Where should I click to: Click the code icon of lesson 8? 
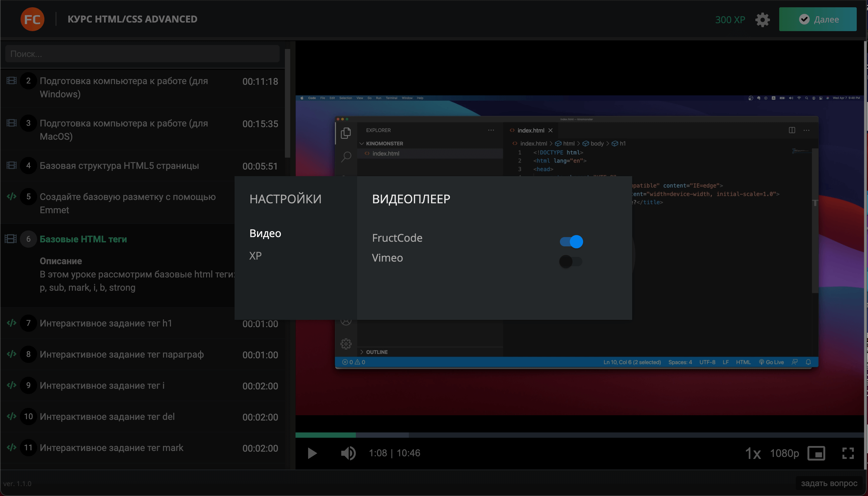[12, 354]
